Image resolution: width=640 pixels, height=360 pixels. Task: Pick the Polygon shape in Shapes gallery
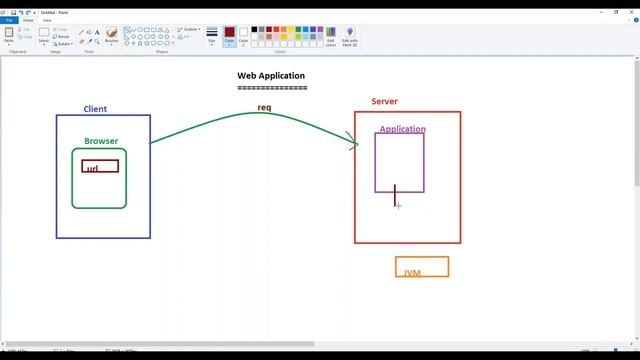click(160, 30)
